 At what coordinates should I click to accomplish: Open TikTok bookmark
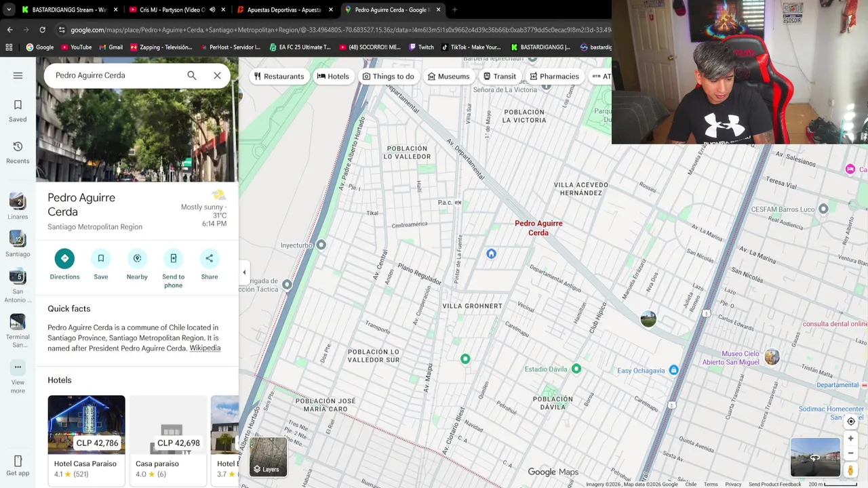coord(471,47)
